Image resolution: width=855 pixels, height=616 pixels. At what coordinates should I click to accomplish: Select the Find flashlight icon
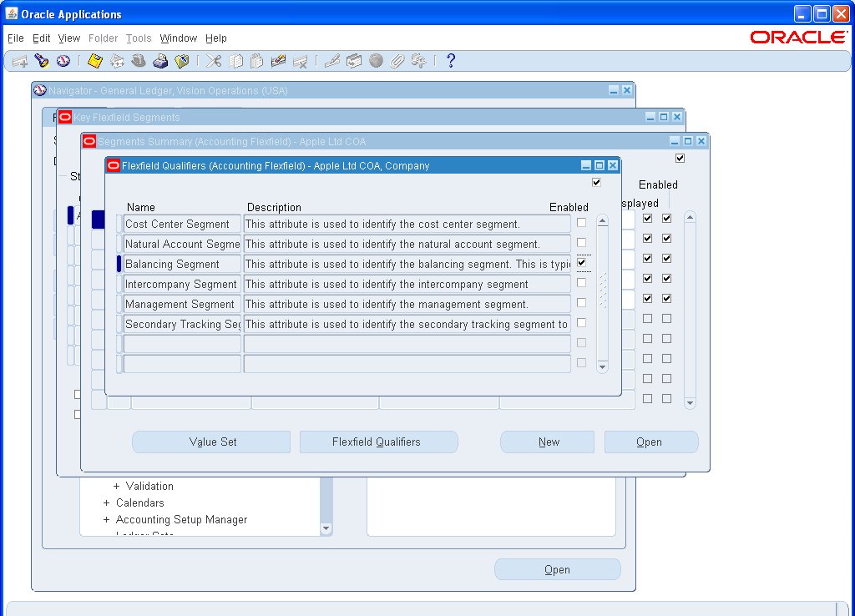(42, 60)
